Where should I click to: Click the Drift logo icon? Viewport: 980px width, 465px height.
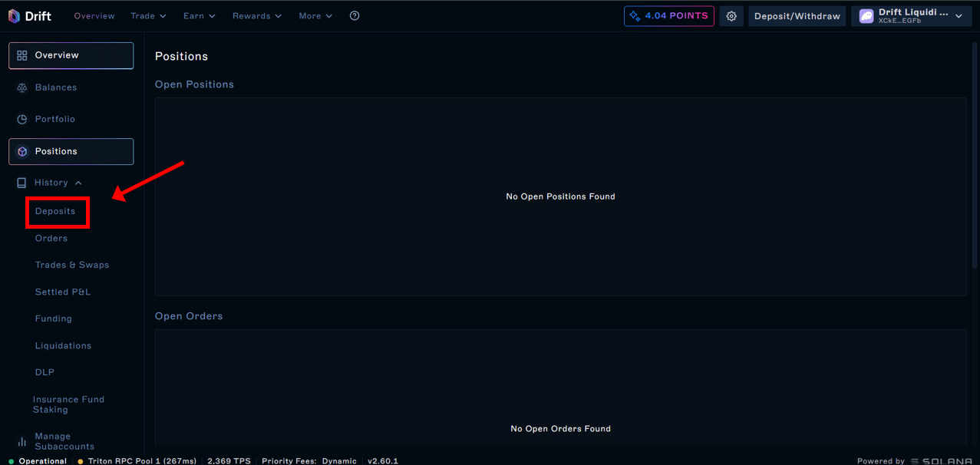tap(14, 16)
